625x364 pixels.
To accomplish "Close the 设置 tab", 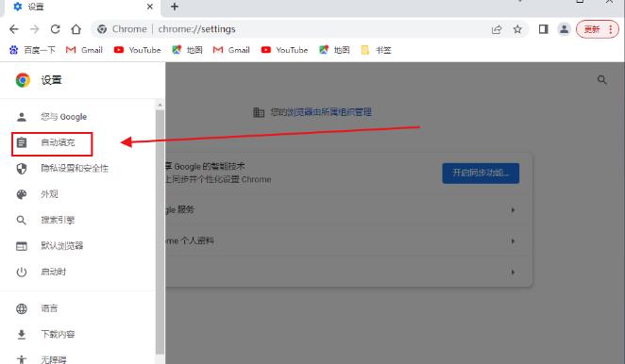I will click(150, 7).
